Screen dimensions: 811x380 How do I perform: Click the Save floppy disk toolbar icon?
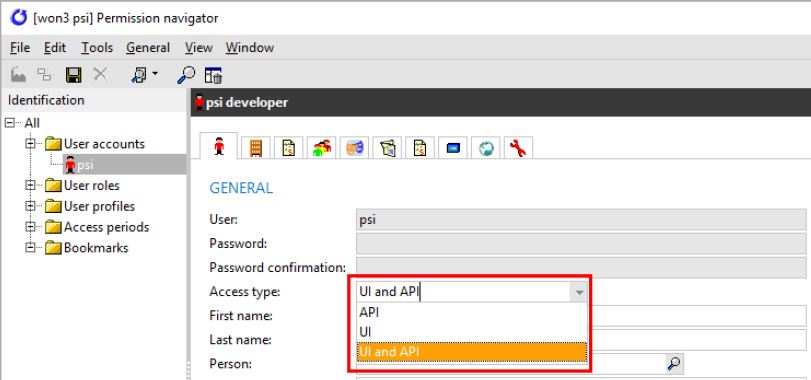click(x=74, y=75)
